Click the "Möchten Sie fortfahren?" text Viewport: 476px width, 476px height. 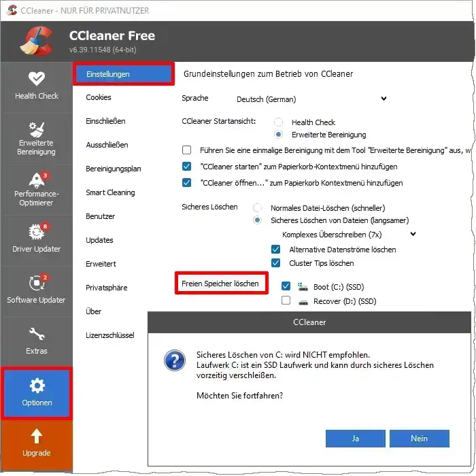[x=239, y=396]
